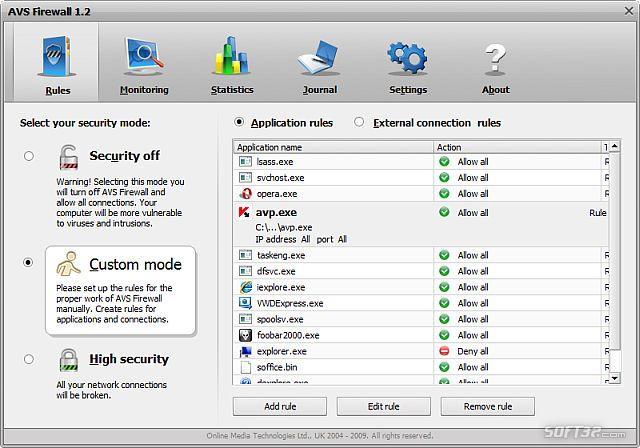The image size is (640, 448).
Task: Click the Kaspersky icon beside avp.exe
Action: (244, 212)
